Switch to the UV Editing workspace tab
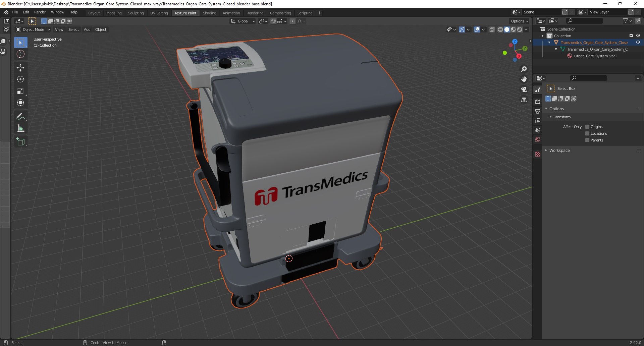This screenshot has height=346, width=644. [159, 13]
